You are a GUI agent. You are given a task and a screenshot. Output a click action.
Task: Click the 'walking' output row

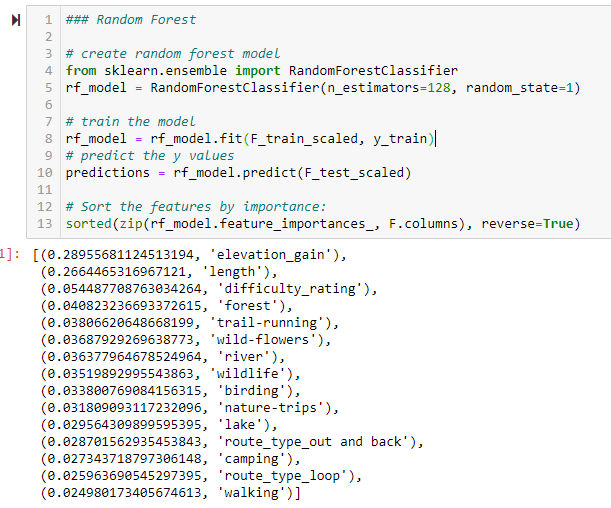pyautogui.click(x=170, y=493)
